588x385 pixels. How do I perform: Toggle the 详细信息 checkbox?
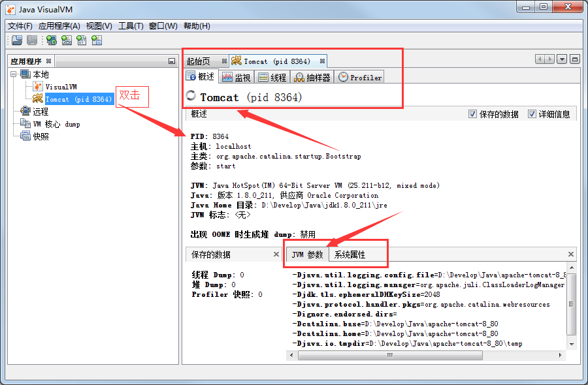[x=532, y=114]
